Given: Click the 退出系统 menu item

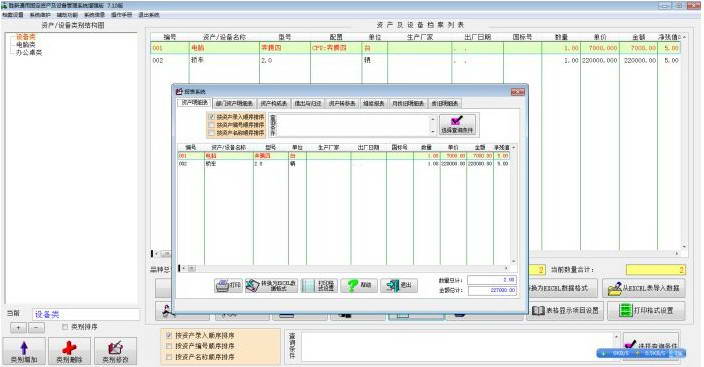Looking at the screenshot, I should (x=149, y=15).
